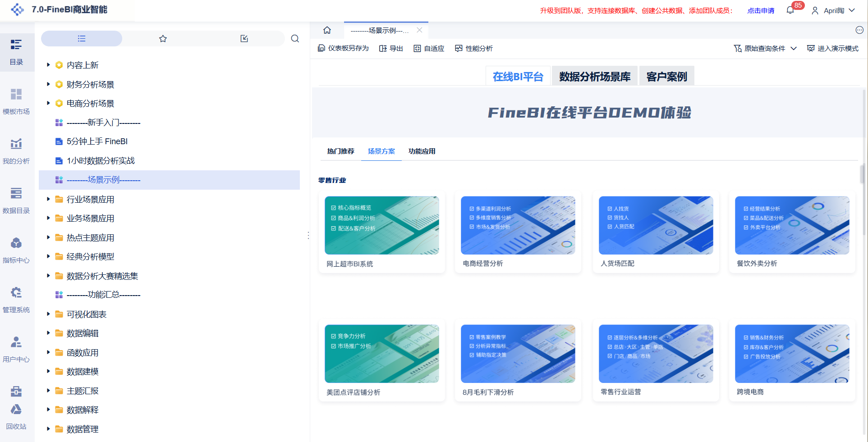
Task: Switch to 在线BI平台 tab
Action: (518, 76)
